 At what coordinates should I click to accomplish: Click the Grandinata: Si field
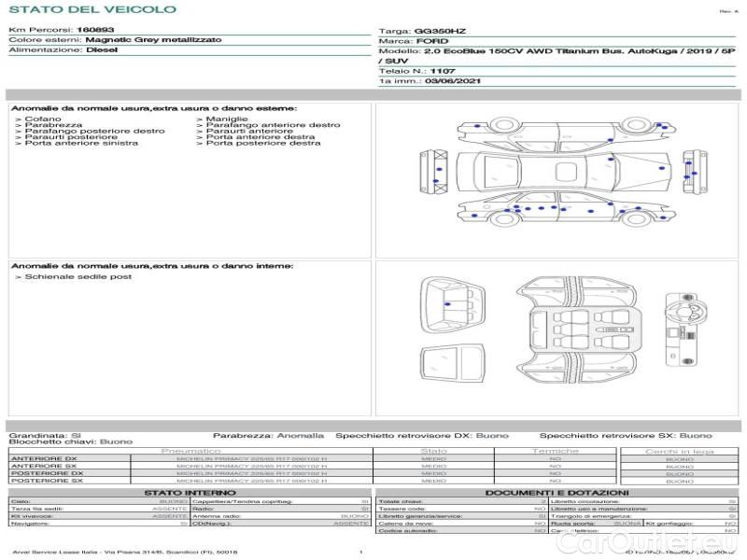(45, 435)
